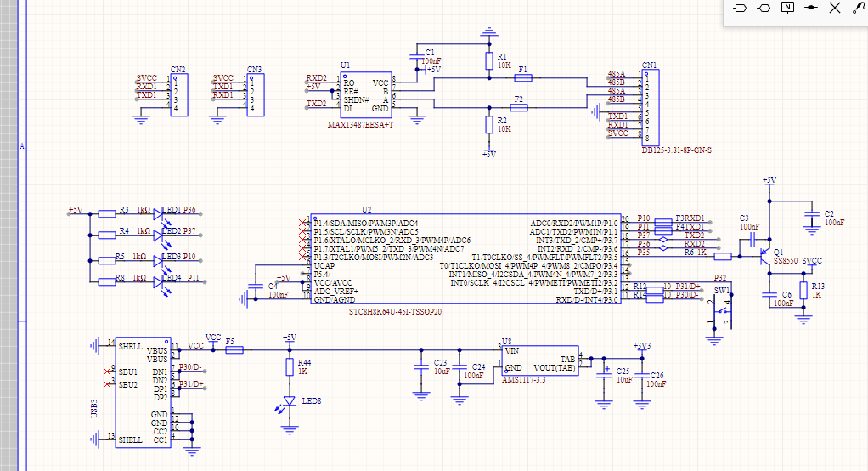Choose the net label N tool
868x471 pixels.
pyautogui.click(x=787, y=8)
